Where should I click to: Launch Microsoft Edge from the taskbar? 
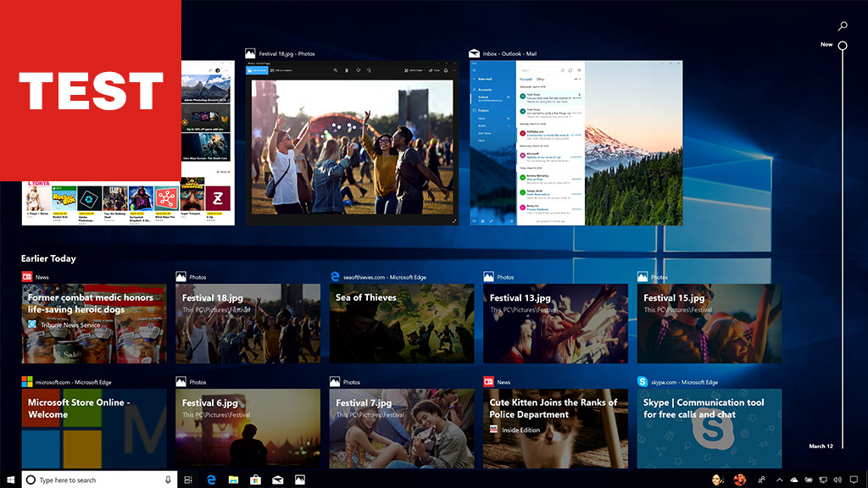[211, 480]
